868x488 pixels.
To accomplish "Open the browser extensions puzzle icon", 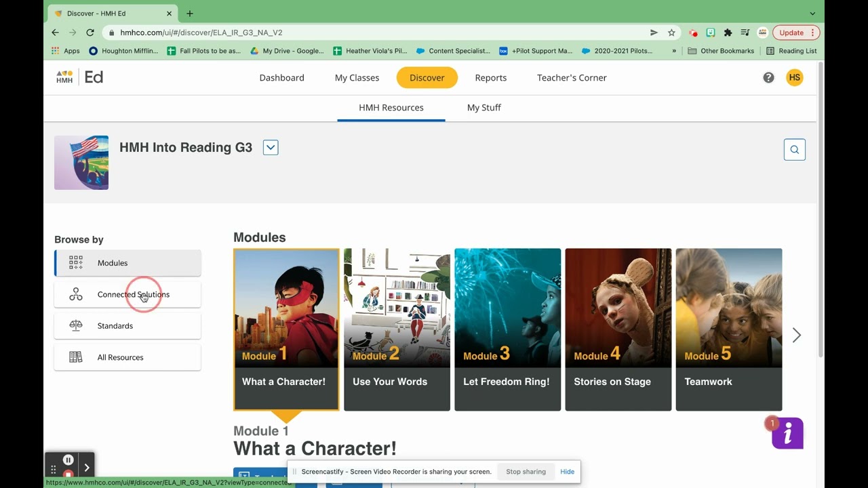I will click(x=728, y=33).
